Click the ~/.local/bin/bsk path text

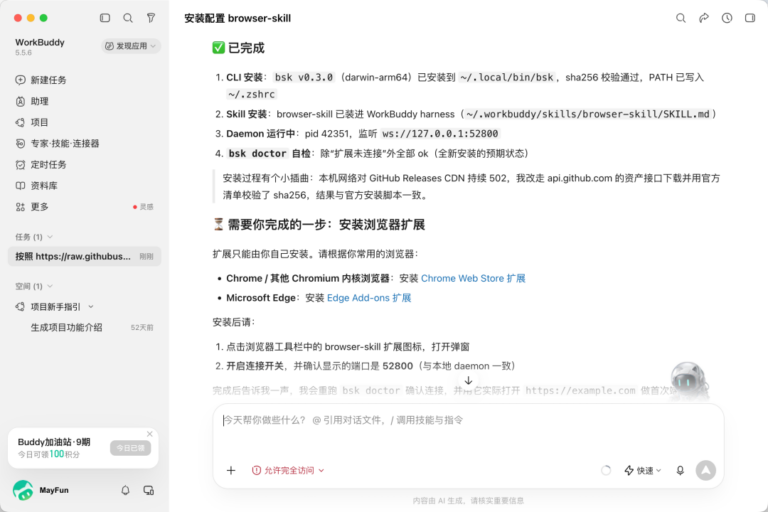(507, 77)
